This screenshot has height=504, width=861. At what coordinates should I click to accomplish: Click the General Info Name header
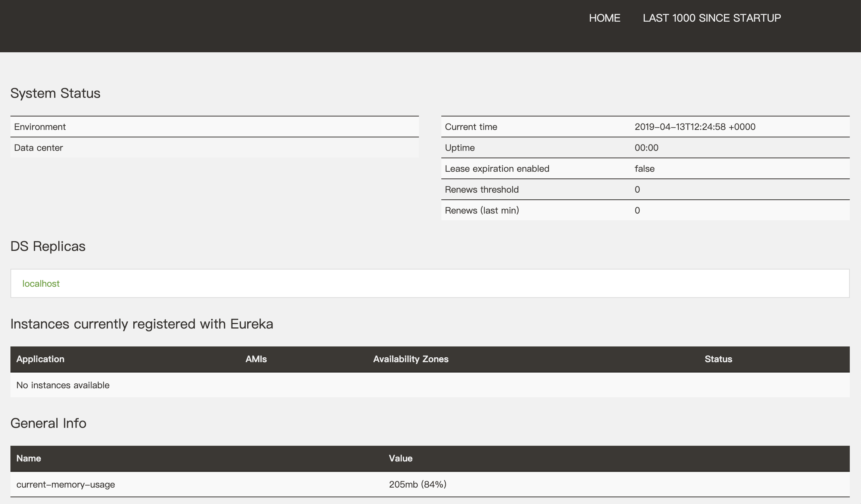point(29,458)
